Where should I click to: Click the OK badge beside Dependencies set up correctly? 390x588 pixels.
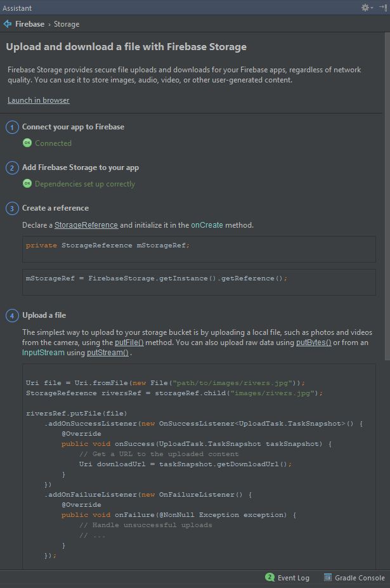click(27, 183)
